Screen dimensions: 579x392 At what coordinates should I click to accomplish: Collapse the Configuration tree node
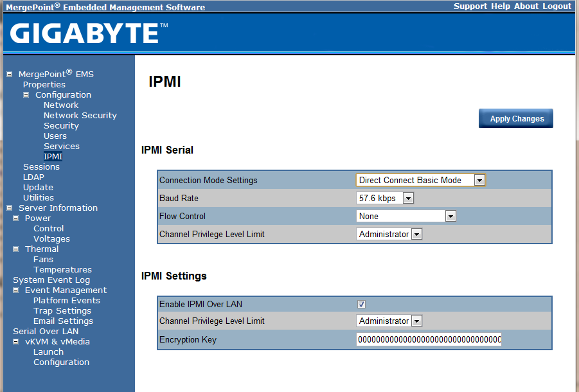[26, 95]
